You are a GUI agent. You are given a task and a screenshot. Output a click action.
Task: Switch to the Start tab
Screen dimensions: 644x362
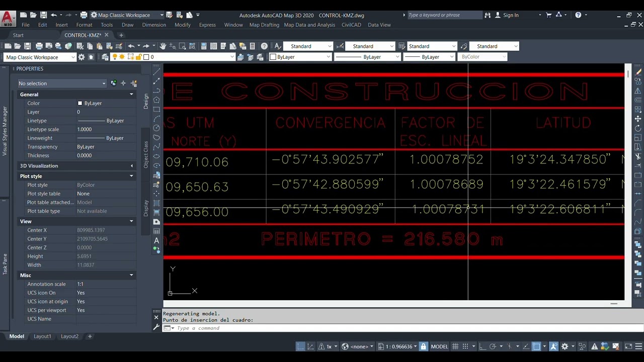(x=18, y=35)
